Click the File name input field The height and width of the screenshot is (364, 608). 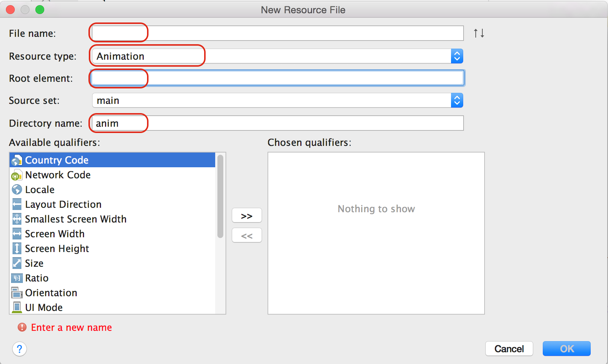click(277, 33)
